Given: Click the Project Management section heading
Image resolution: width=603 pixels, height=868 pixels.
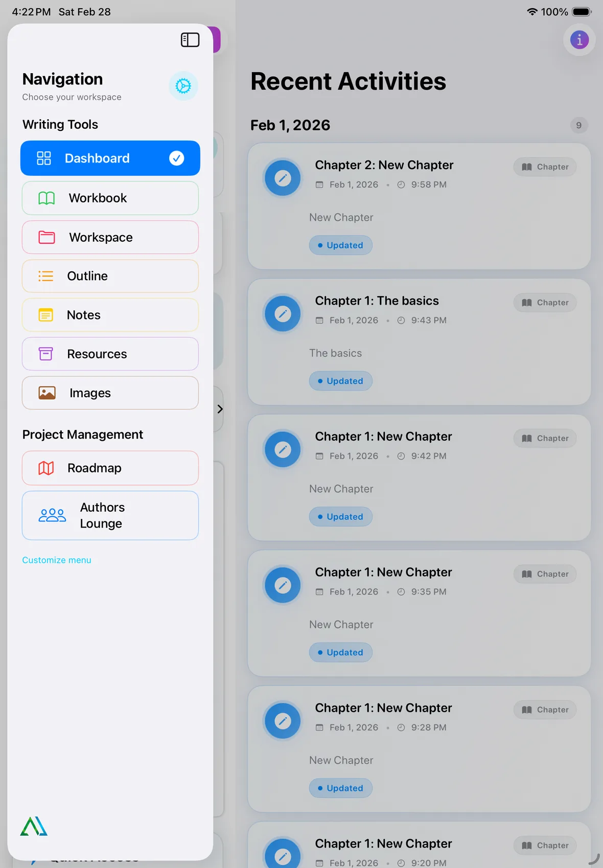Looking at the screenshot, I should (x=83, y=435).
